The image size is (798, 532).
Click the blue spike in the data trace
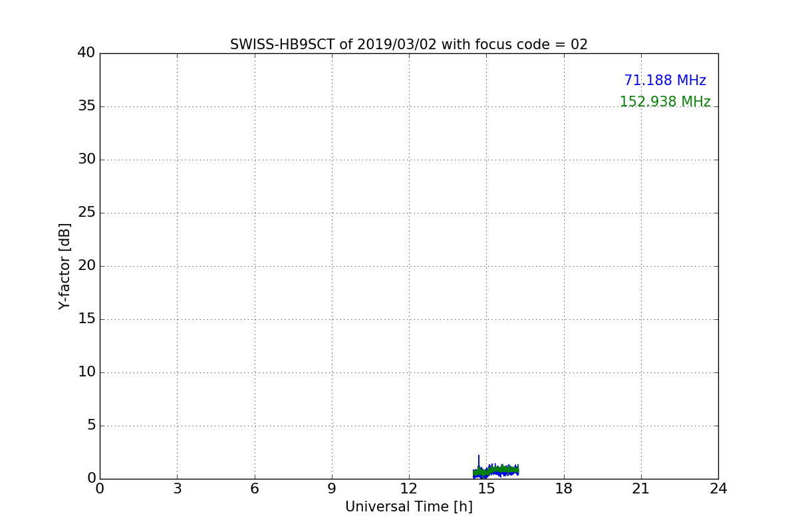point(479,460)
